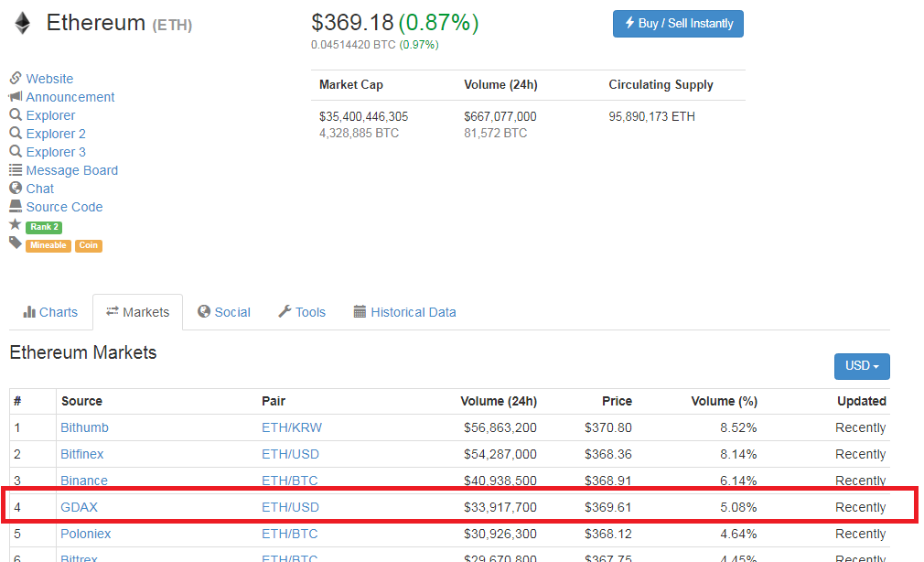Switch to the Charts tab
924x562 pixels.
[x=50, y=312]
